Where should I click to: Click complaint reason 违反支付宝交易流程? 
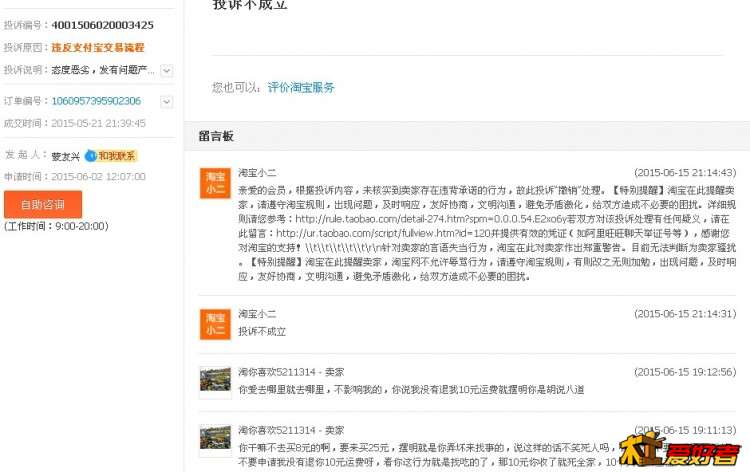98,47
